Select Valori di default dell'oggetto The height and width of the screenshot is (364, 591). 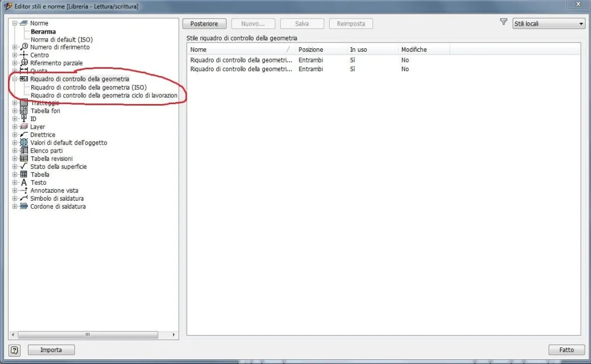[68, 143]
